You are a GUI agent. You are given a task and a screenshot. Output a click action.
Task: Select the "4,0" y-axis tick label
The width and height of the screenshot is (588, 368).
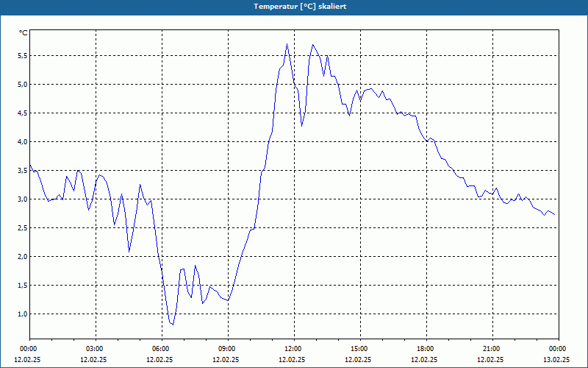[x=23, y=141]
